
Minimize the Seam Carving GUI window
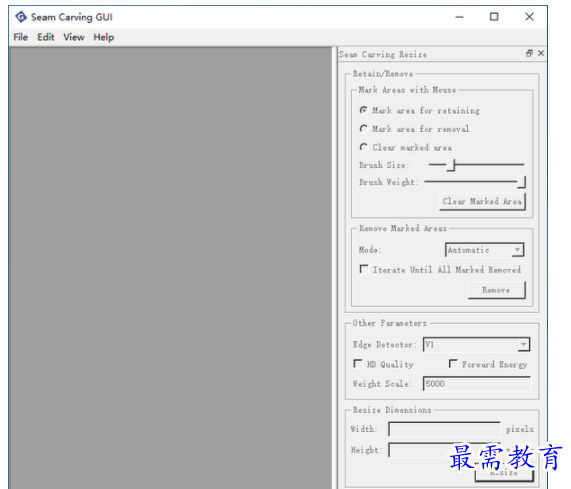[460, 17]
